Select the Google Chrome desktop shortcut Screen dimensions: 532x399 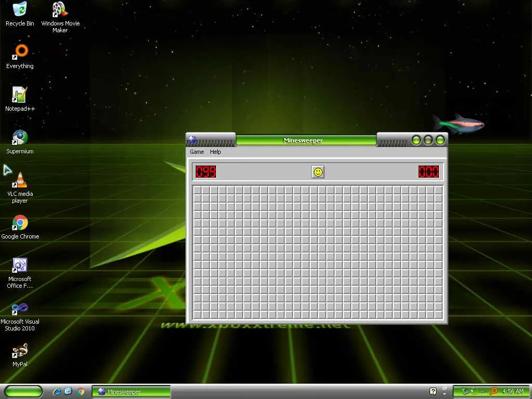click(20, 227)
